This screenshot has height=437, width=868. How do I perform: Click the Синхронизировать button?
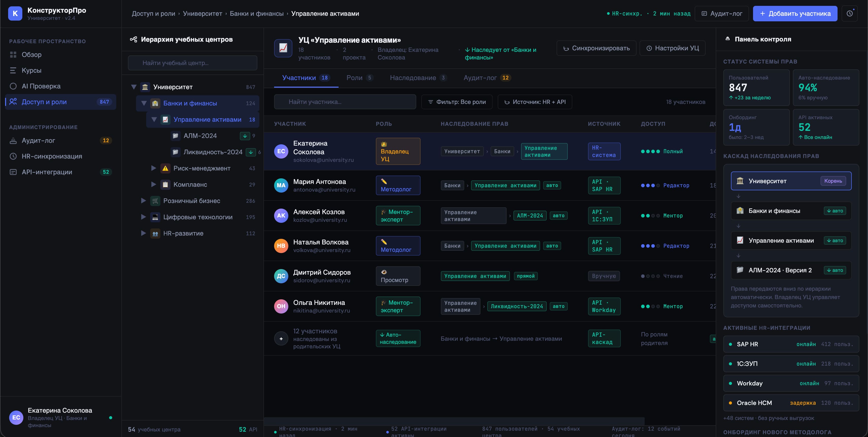pyautogui.click(x=596, y=48)
